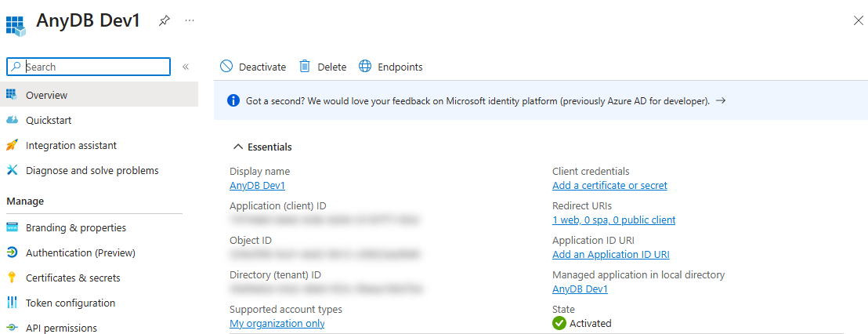
Task: Click Managed application in local directory label
Action: point(638,274)
